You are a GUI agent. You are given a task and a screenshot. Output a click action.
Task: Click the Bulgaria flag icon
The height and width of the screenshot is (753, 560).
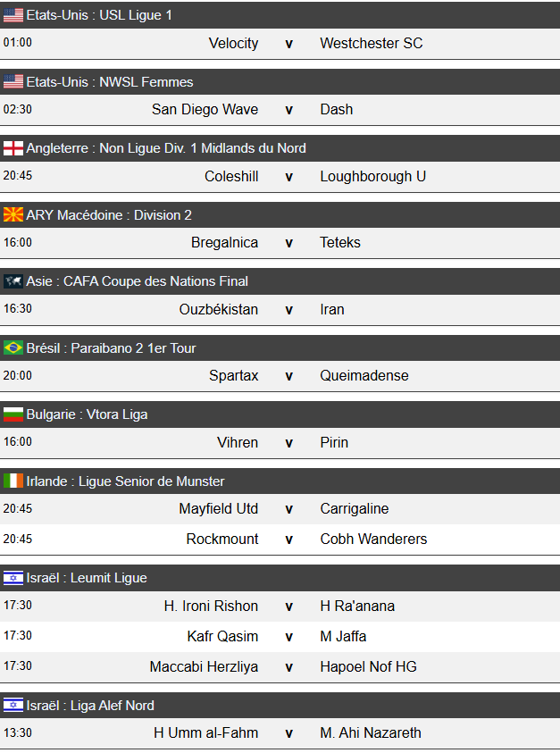tap(13, 414)
